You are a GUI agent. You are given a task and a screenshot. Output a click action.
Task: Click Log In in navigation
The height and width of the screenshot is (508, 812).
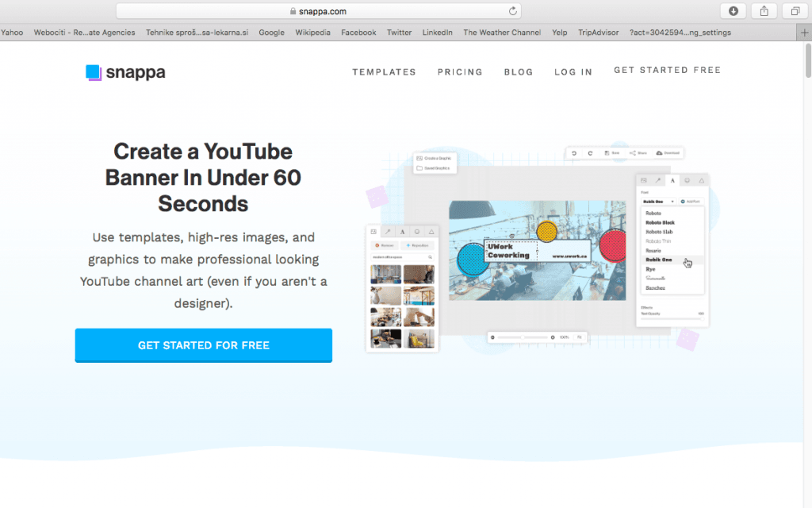pyautogui.click(x=573, y=72)
